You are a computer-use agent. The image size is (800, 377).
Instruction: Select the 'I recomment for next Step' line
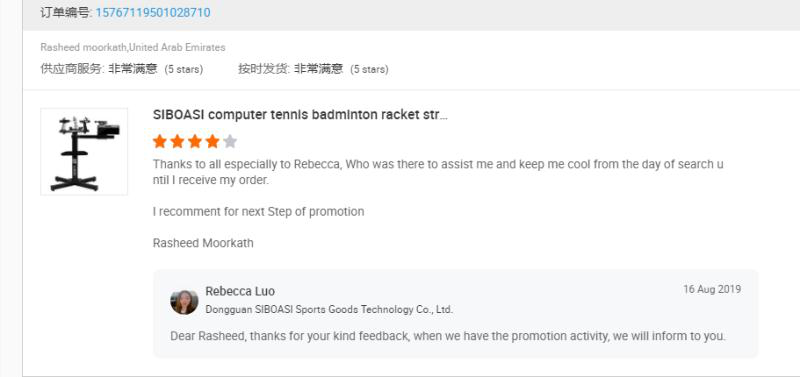pyautogui.click(x=258, y=211)
